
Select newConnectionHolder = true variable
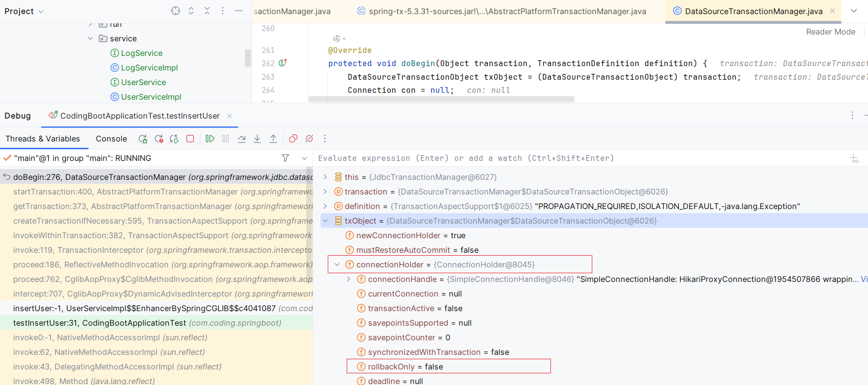[406, 235]
